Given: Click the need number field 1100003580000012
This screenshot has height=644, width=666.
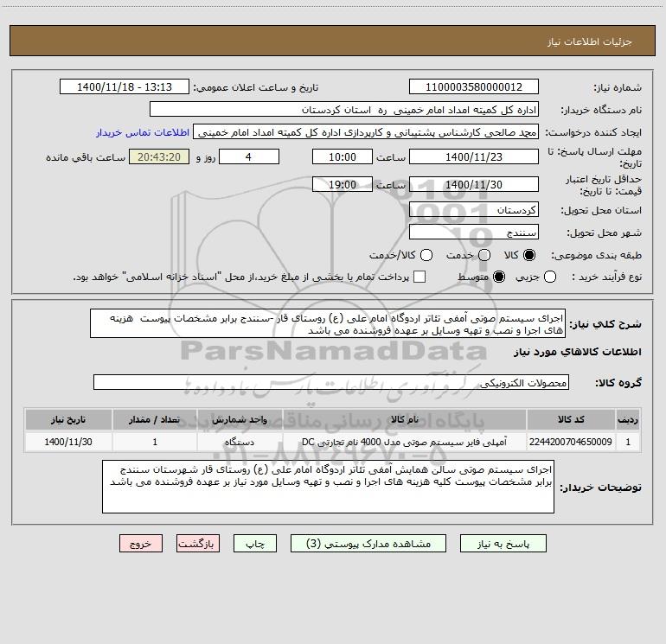Looking at the screenshot, I should pos(474,86).
